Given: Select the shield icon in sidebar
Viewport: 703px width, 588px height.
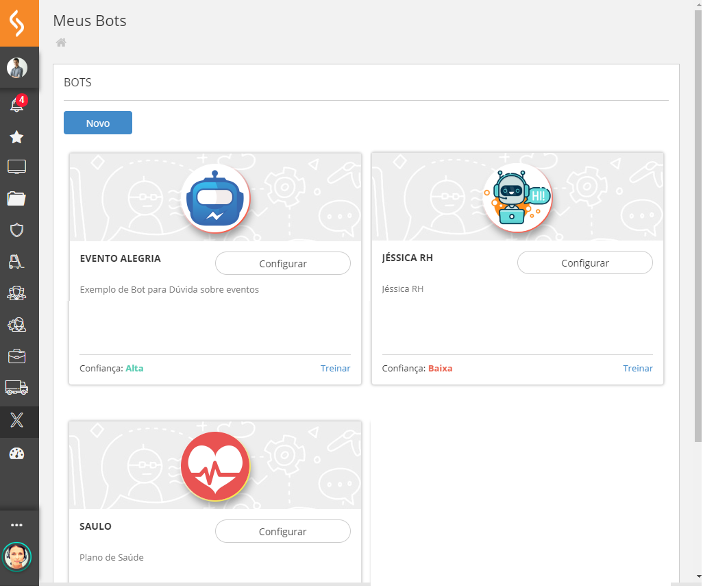Looking at the screenshot, I should [x=17, y=230].
